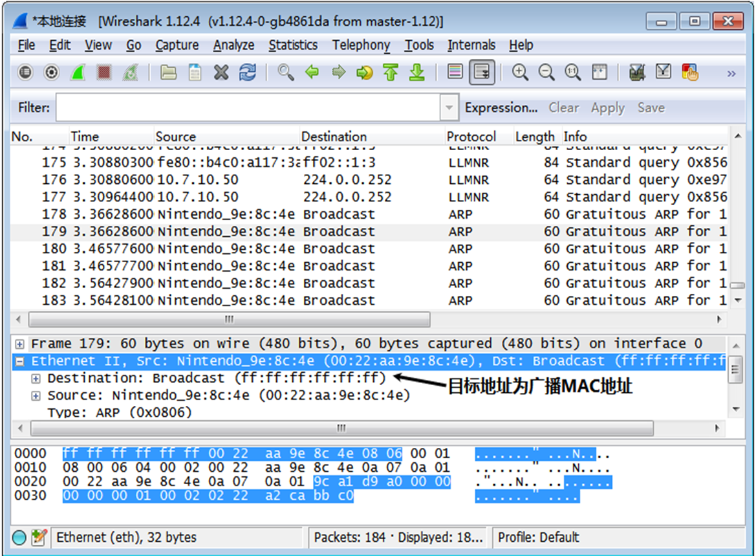
Task: Open the Edit menu
Action: pos(59,45)
